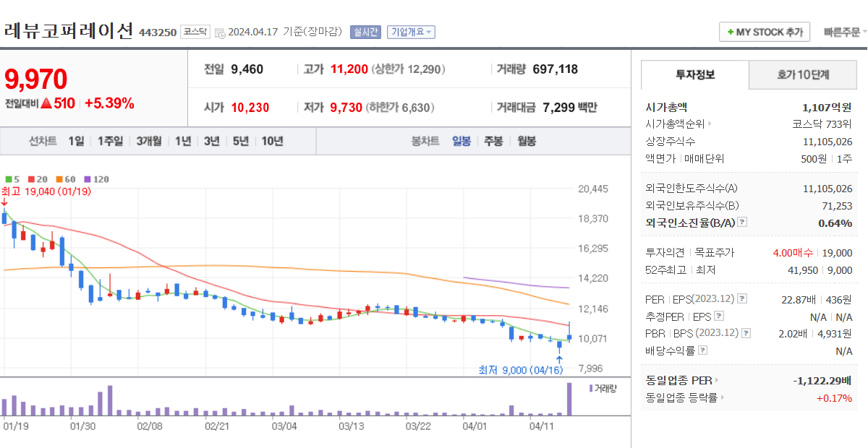Click help icon next to 추정PER EPS
The height and width of the screenshot is (448, 868).
(x=718, y=316)
